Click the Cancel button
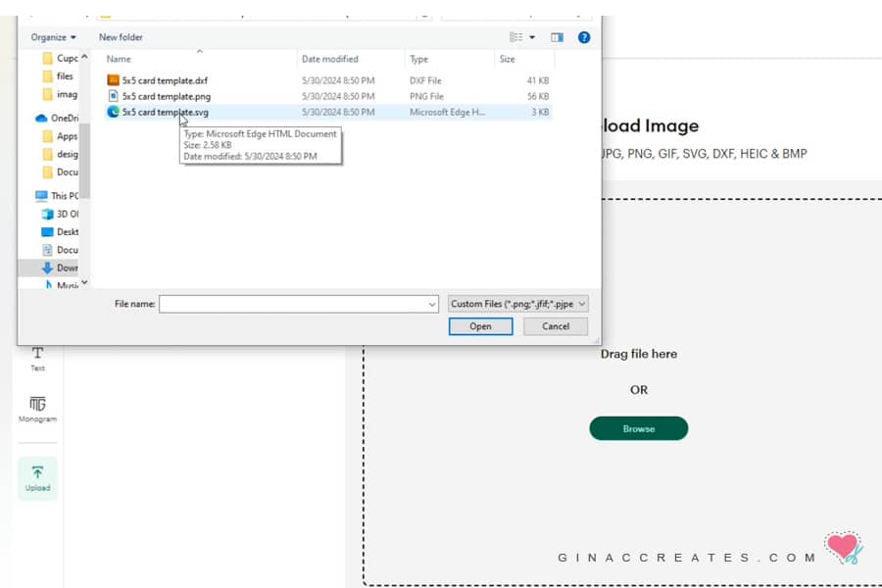Screen dimensions: 882x588 (x=556, y=326)
